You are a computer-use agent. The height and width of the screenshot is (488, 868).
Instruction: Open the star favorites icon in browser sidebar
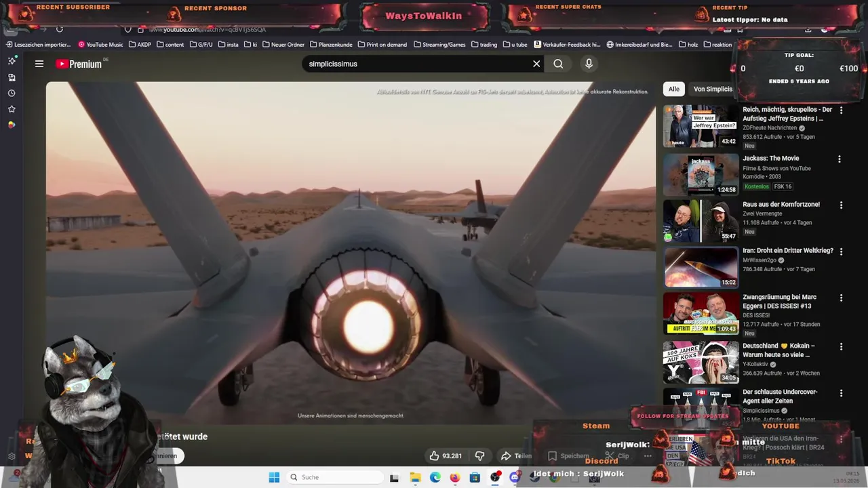click(12, 108)
